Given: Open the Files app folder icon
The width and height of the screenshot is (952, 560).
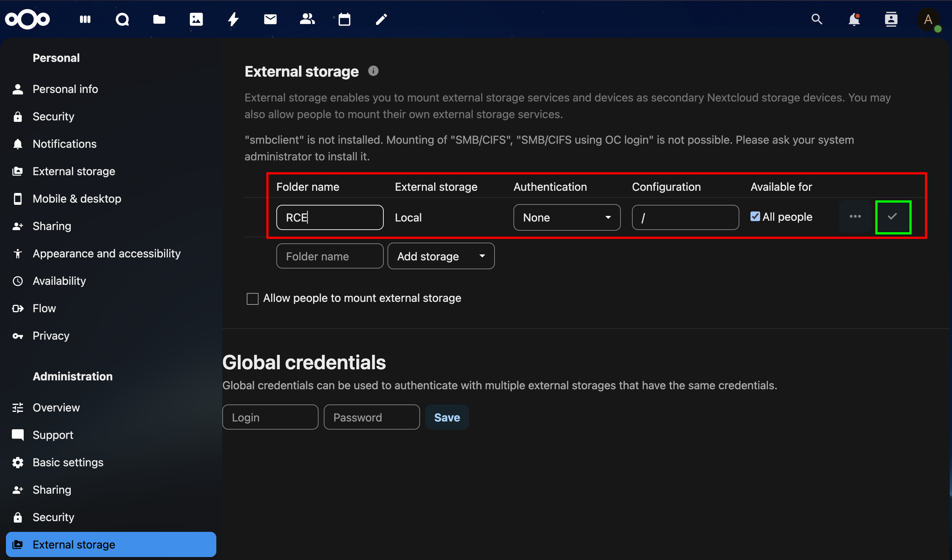Looking at the screenshot, I should (x=159, y=19).
